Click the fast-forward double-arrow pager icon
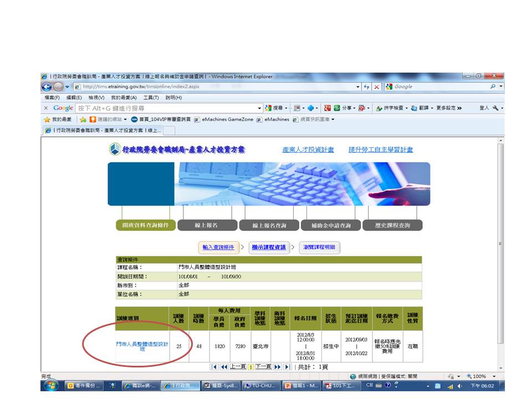Image resolution: width=532 pixels, height=399 pixels. click(277, 367)
